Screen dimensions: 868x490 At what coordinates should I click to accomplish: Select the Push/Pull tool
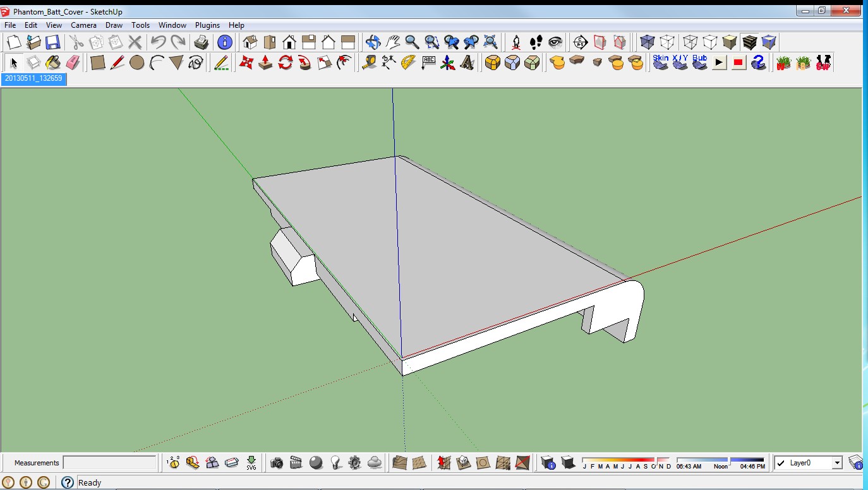266,63
